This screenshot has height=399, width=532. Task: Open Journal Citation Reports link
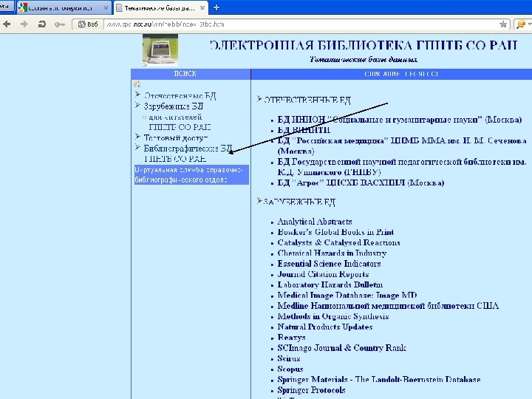(x=323, y=274)
